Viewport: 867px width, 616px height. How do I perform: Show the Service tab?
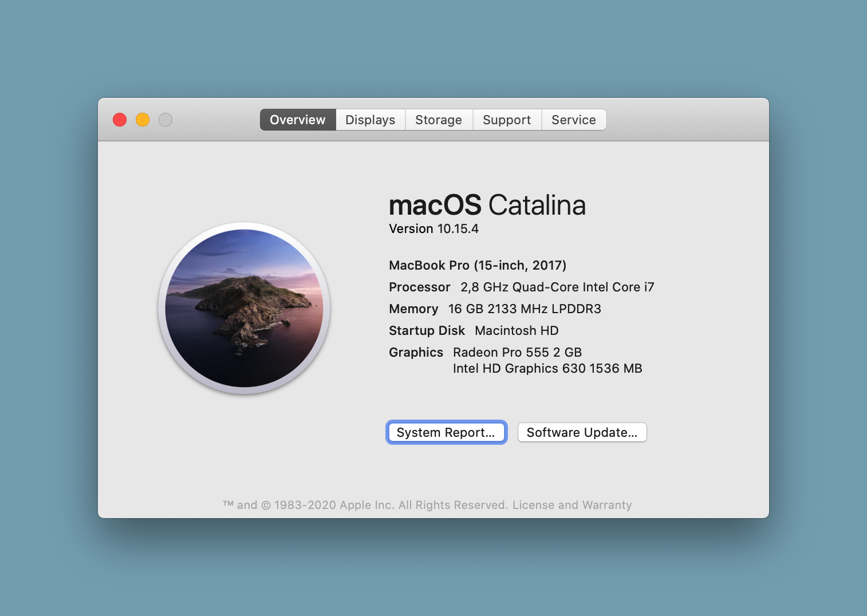click(x=574, y=120)
